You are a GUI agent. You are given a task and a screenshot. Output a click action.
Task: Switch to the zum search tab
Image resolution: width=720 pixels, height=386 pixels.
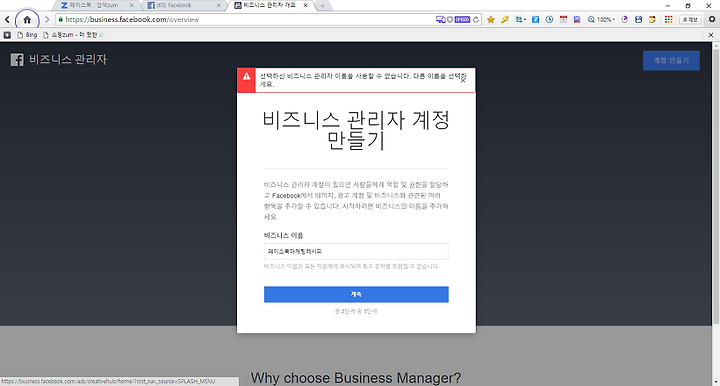[x=94, y=6]
